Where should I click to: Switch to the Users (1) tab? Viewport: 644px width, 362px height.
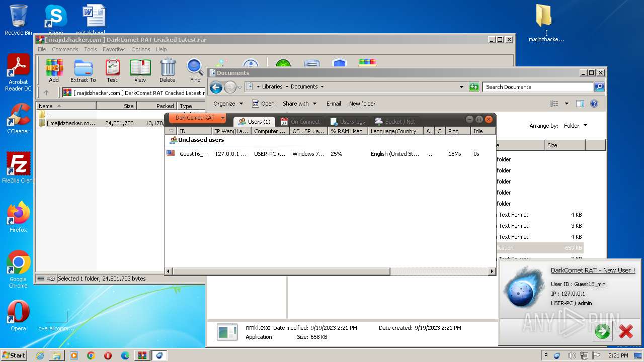point(255,122)
